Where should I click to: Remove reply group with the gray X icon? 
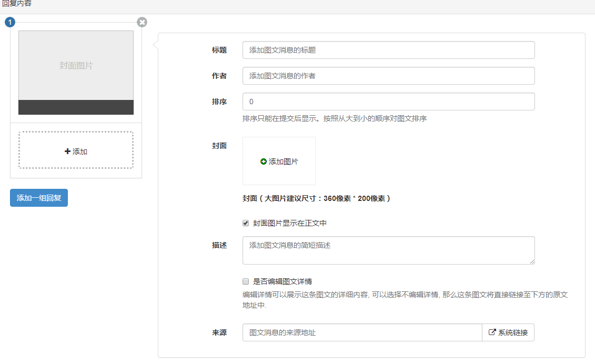(142, 22)
